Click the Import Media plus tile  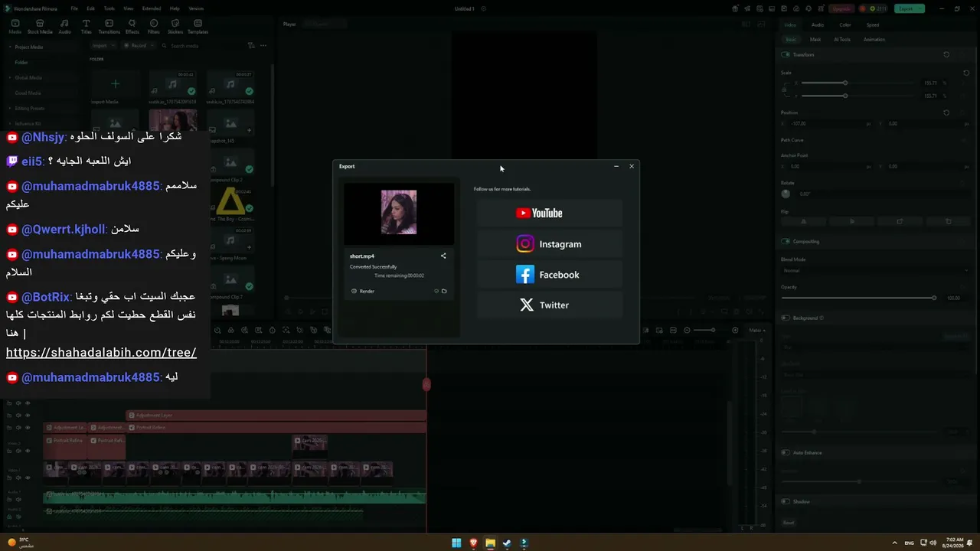tap(115, 83)
